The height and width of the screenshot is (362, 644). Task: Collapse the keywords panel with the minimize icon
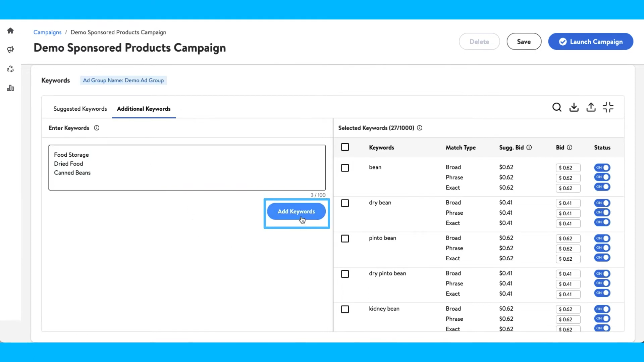(x=608, y=107)
